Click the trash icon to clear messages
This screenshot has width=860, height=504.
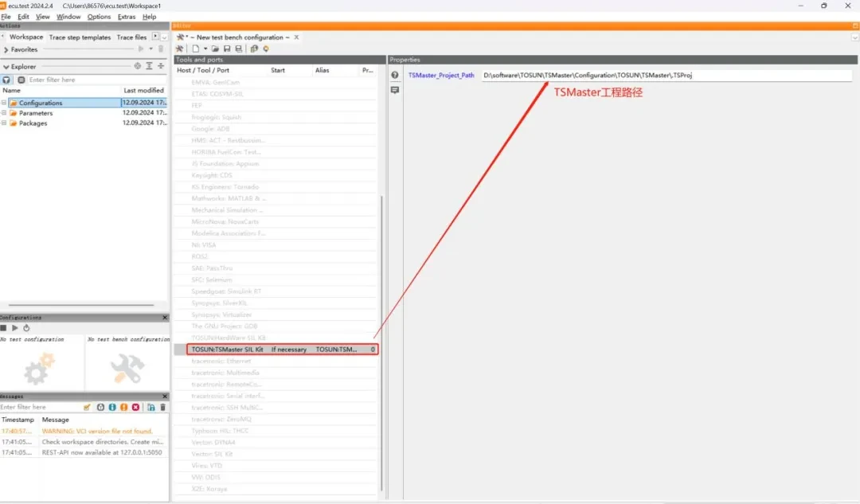pyautogui.click(x=163, y=407)
